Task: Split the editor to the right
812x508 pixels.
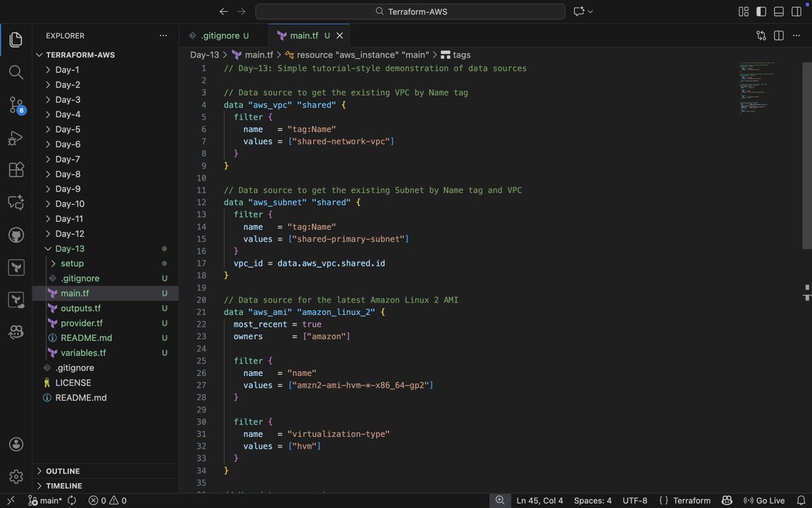Action: (x=779, y=35)
